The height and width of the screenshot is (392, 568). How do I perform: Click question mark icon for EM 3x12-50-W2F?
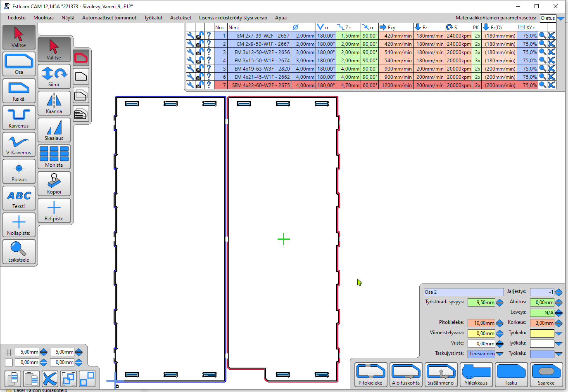click(x=209, y=52)
